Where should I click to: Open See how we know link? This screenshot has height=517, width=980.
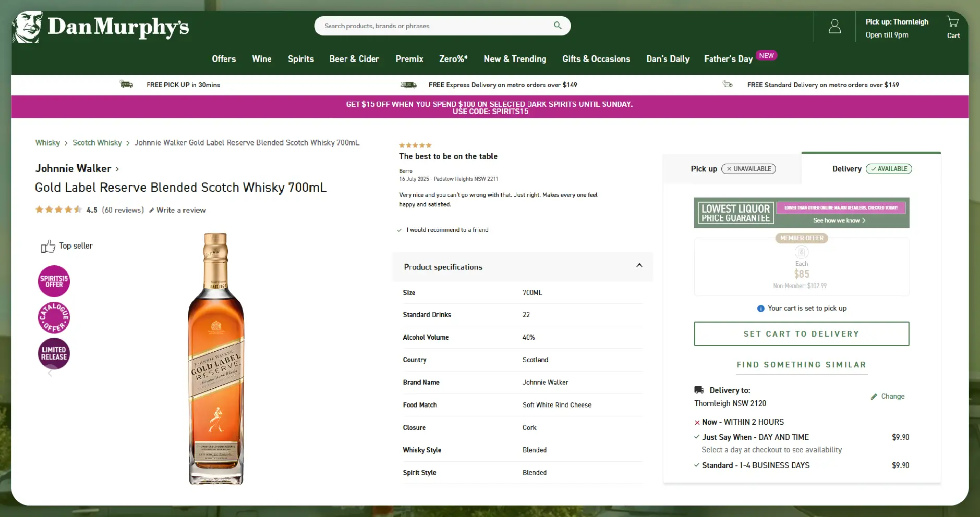(x=839, y=220)
